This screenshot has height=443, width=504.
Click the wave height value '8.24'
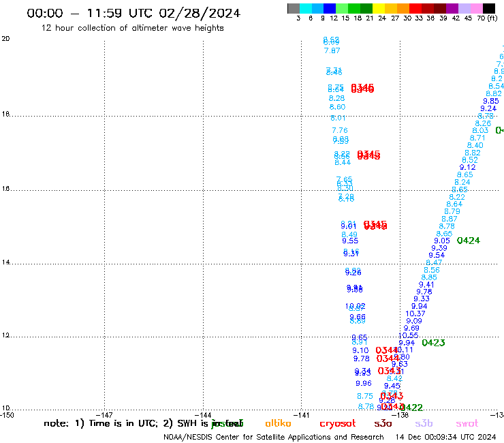coord(462,182)
